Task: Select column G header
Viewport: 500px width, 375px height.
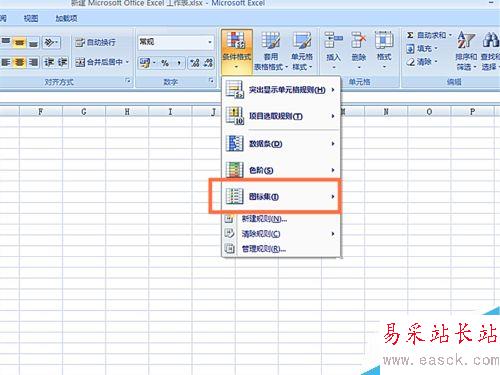Action: click(84, 112)
